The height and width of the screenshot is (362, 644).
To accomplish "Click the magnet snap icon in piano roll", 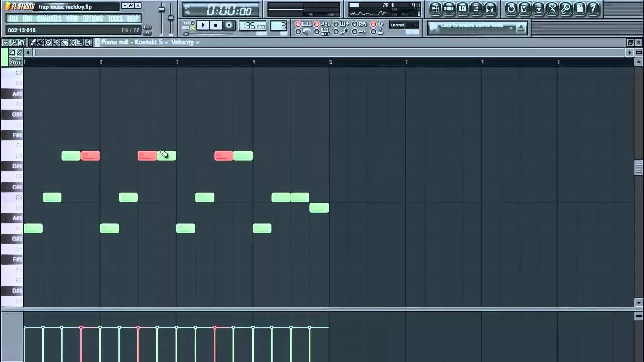I will tap(22, 42).
